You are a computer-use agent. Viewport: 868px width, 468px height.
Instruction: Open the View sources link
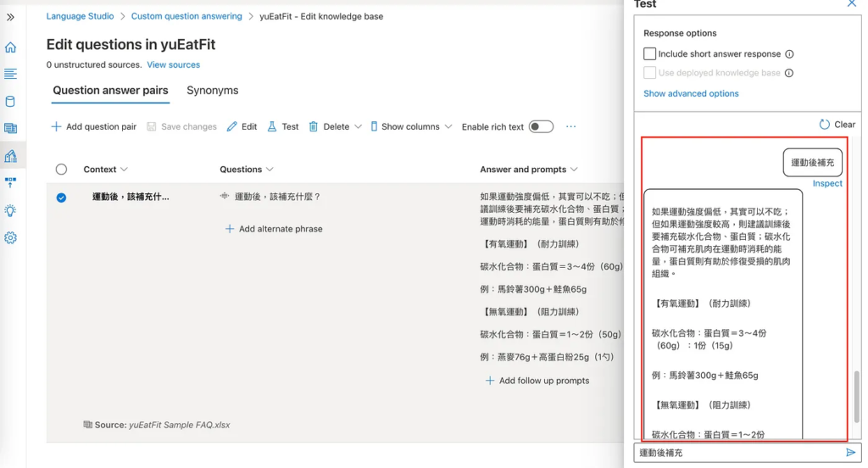[x=173, y=65]
